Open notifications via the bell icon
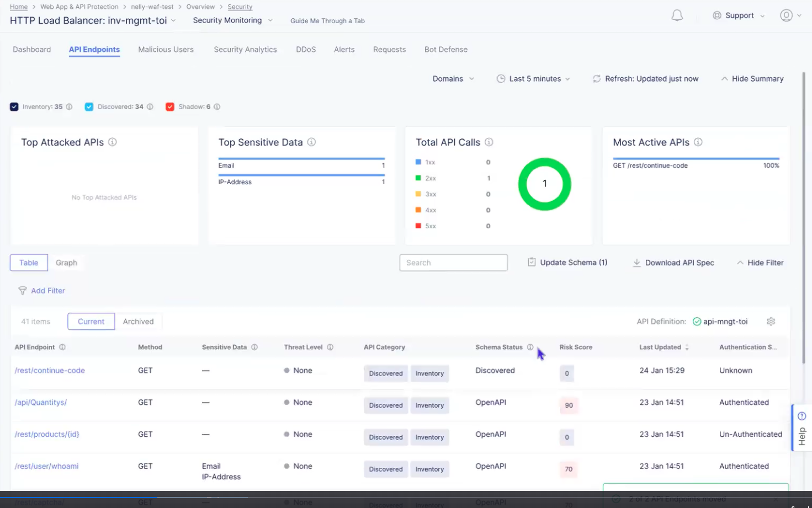The image size is (812, 508). 677,15
